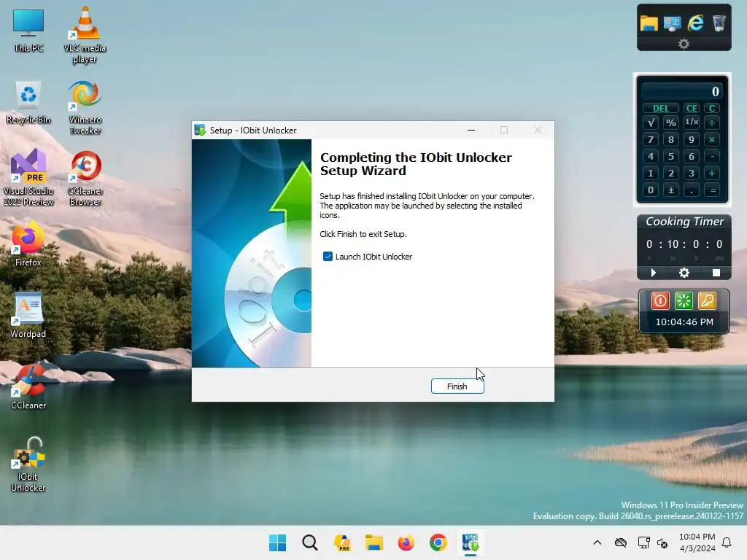747x560 pixels.
Task: Click the plus-minus sign key on calculator
Action: click(x=671, y=190)
